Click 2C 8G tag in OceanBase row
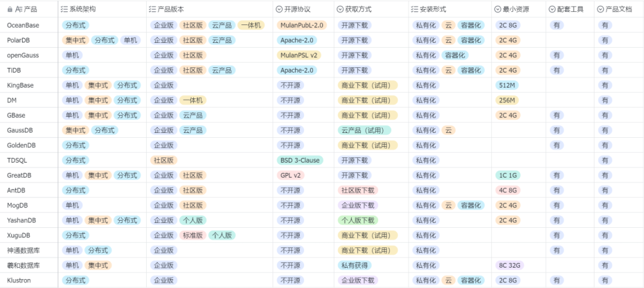644x288 pixels. [x=507, y=25]
